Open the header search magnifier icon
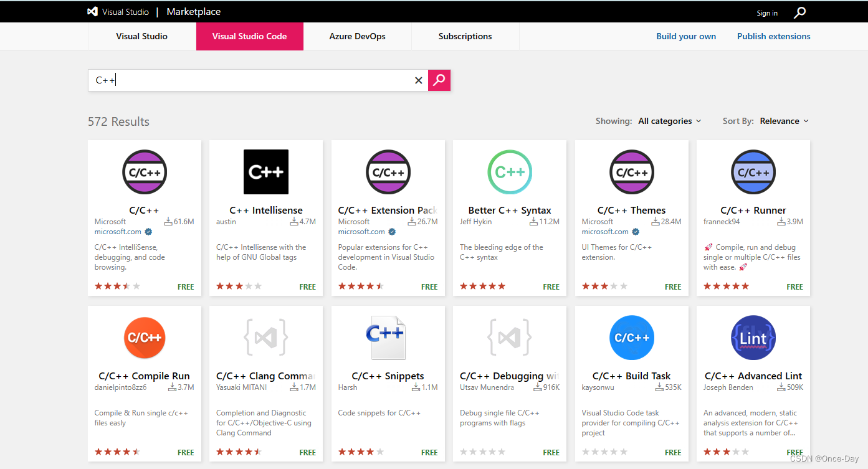Image resolution: width=868 pixels, height=469 pixels. click(x=800, y=12)
